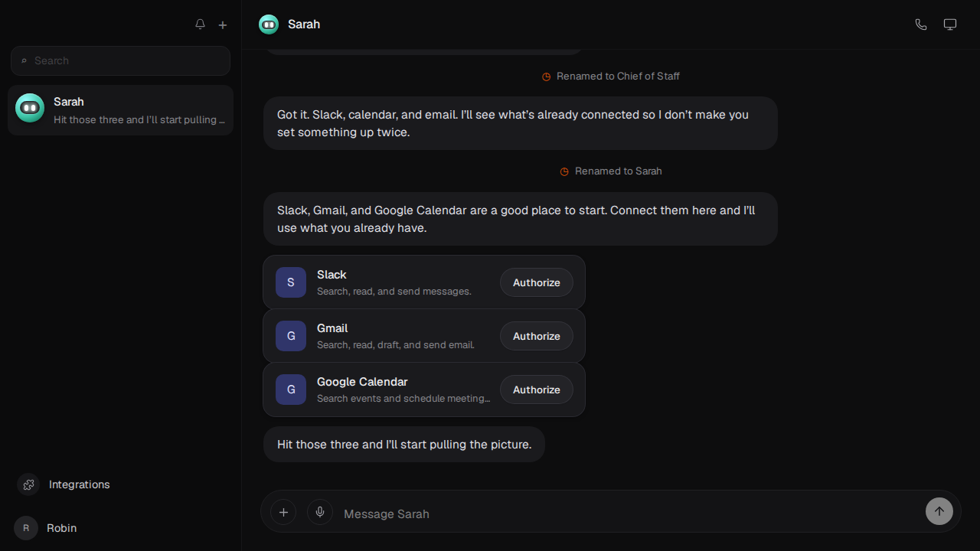Open screen share monitor icon
This screenshot has height=551, width=980.
pyautogui.click(x=950, y=24)
